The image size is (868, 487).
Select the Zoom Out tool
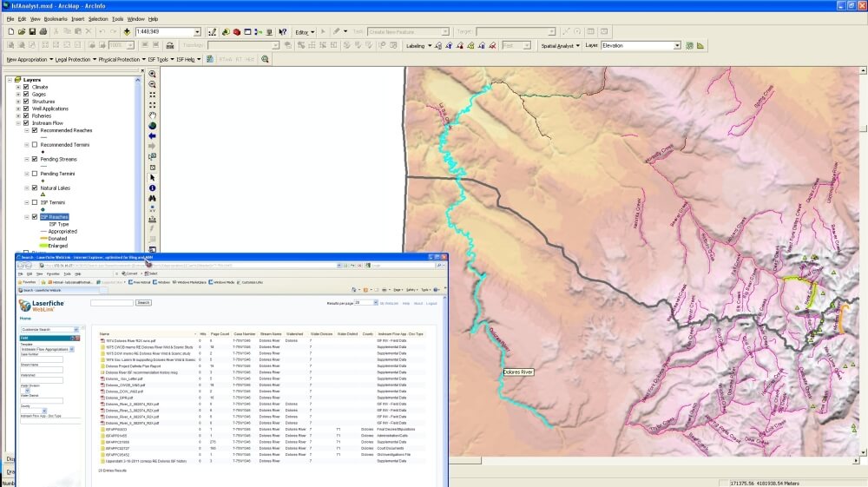(152, 85)
